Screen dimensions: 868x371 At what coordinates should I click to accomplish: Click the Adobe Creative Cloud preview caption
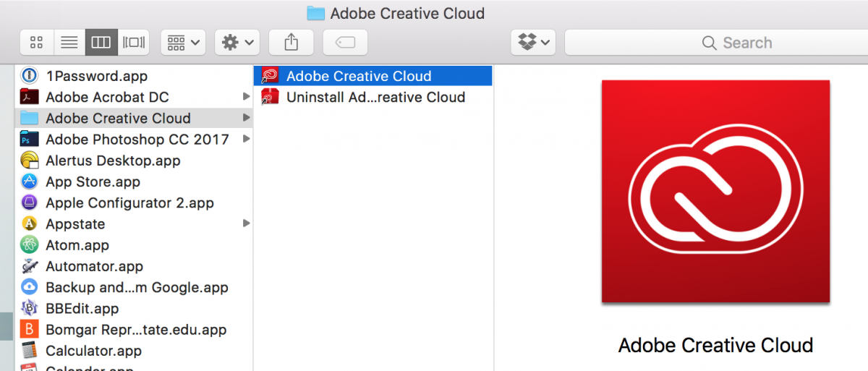click(715, 345)
